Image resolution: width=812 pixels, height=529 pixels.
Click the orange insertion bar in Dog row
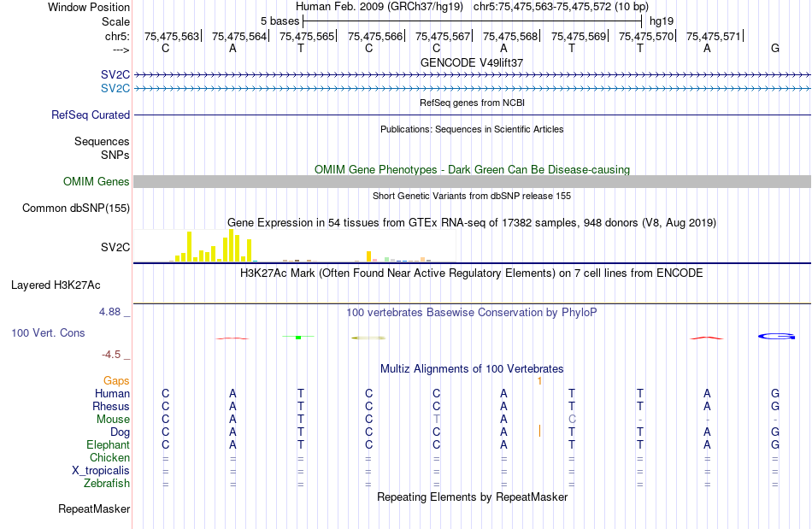coord(539,431)
